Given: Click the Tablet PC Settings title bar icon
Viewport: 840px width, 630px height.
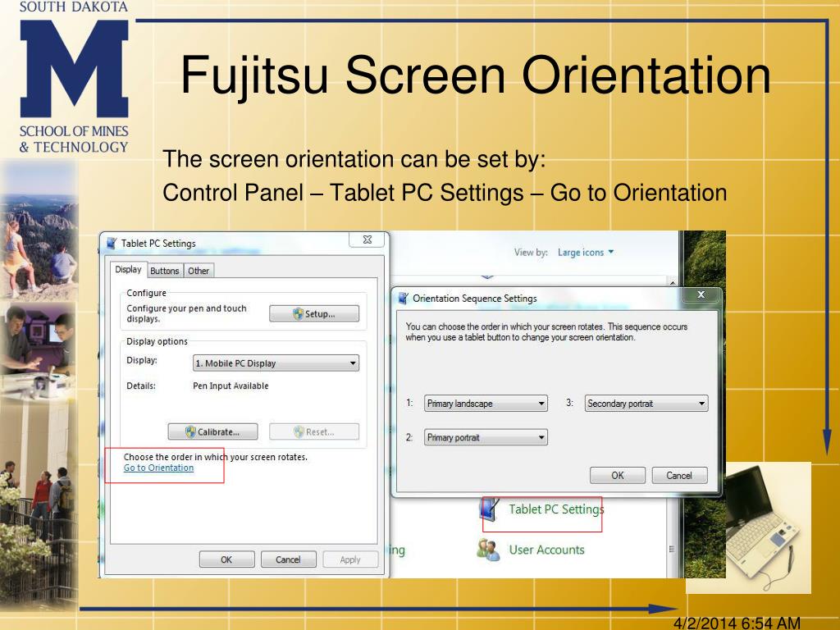Looking at the screenshot, I should pos(112,243).
